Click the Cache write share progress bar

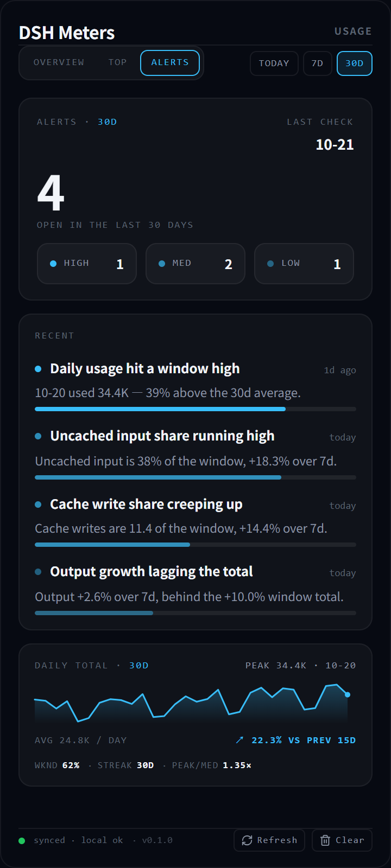195,545
